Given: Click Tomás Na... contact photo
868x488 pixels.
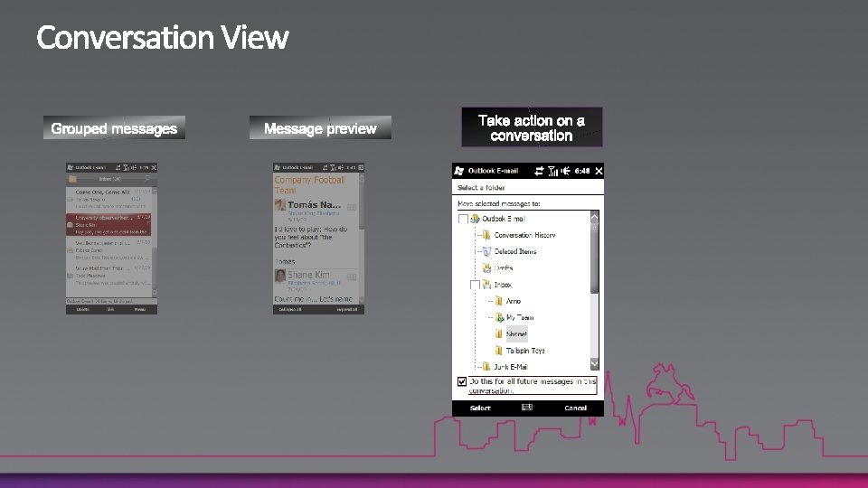Looking at the screenshot, I should 280,205.
